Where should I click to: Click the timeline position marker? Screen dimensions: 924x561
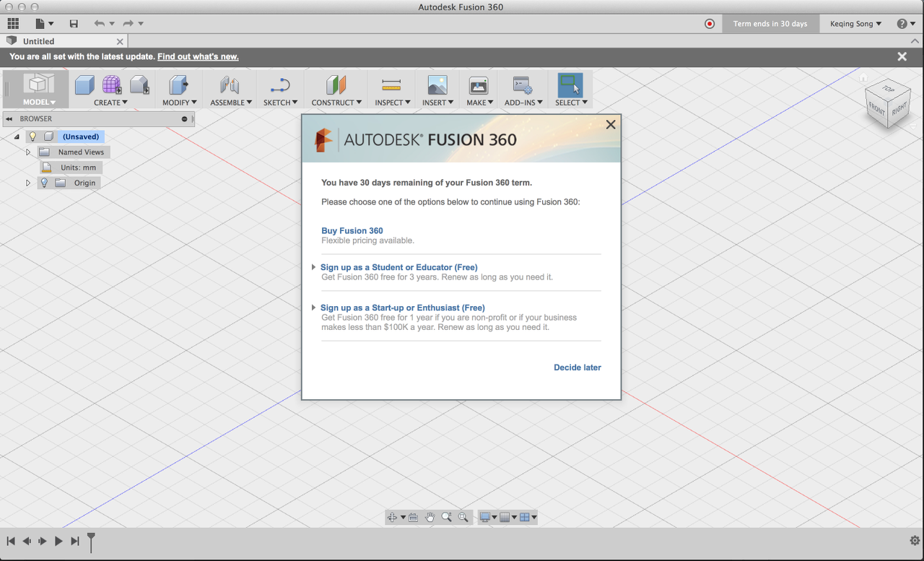click(x=91, y=542)
